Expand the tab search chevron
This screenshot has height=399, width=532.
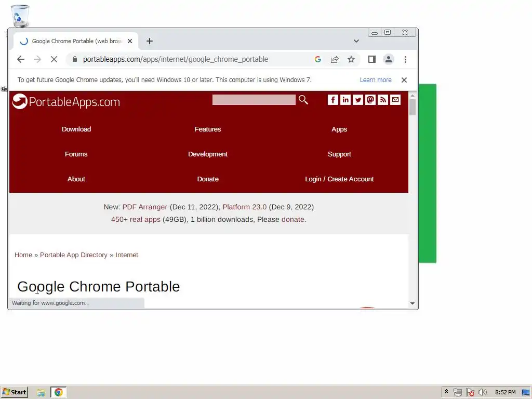(x=356, y=41)
